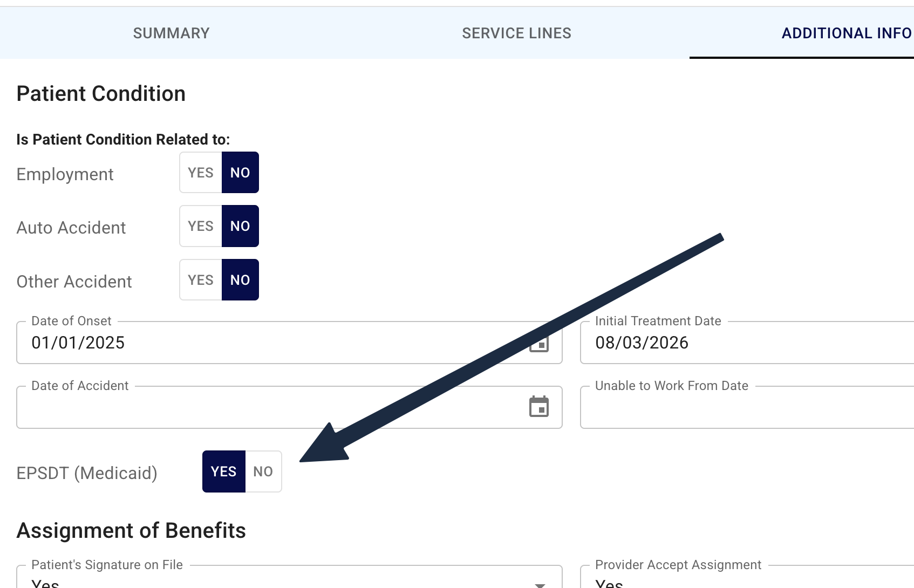Select the Employment label text

(65, 174)
